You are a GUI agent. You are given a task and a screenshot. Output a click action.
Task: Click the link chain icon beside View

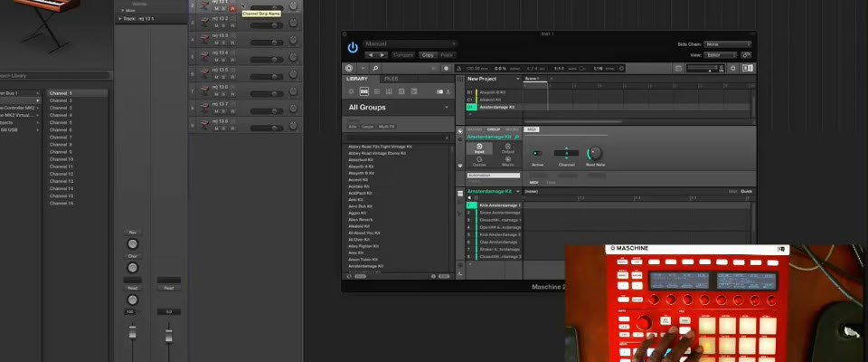point(746,55)
